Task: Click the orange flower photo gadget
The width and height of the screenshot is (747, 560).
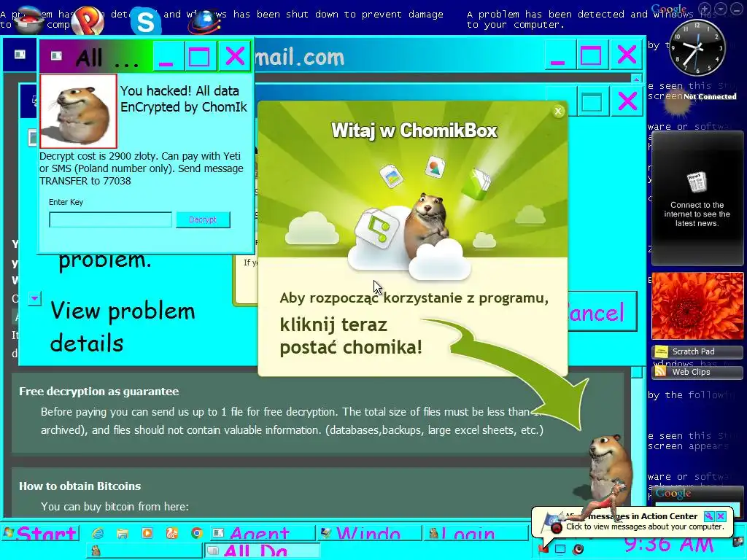Action: tap(697, 306)
